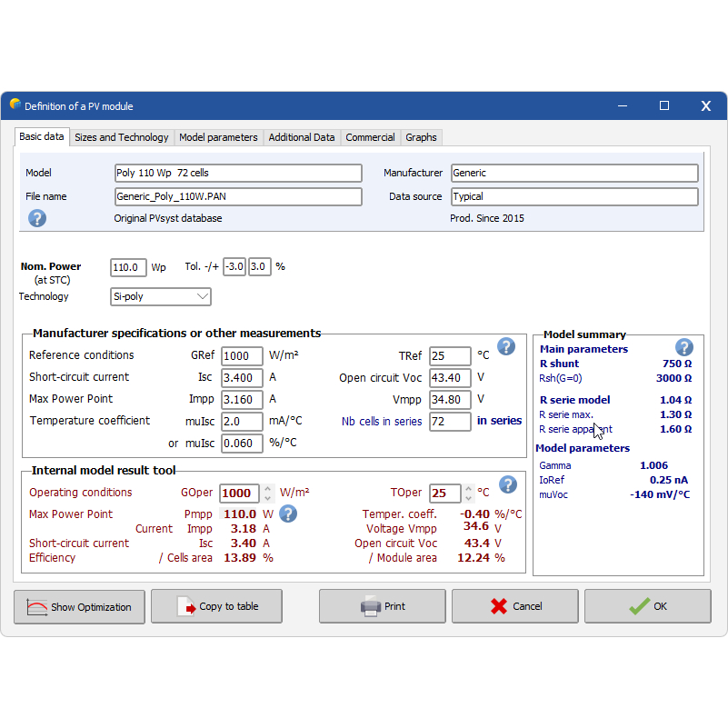Viewport: 728px width, 728px height.
Task: Increase GOper value with up arrow
Action: click(267, 487)
